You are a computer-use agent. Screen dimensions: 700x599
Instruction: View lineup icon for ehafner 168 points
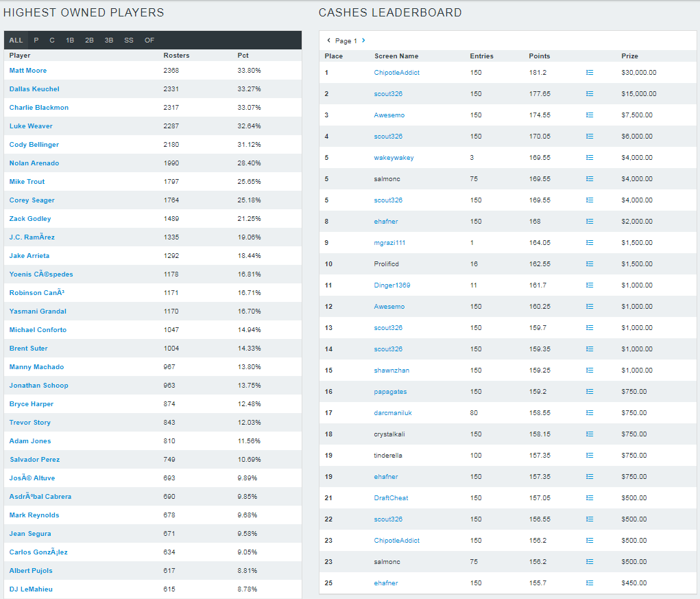pos(590,222)
